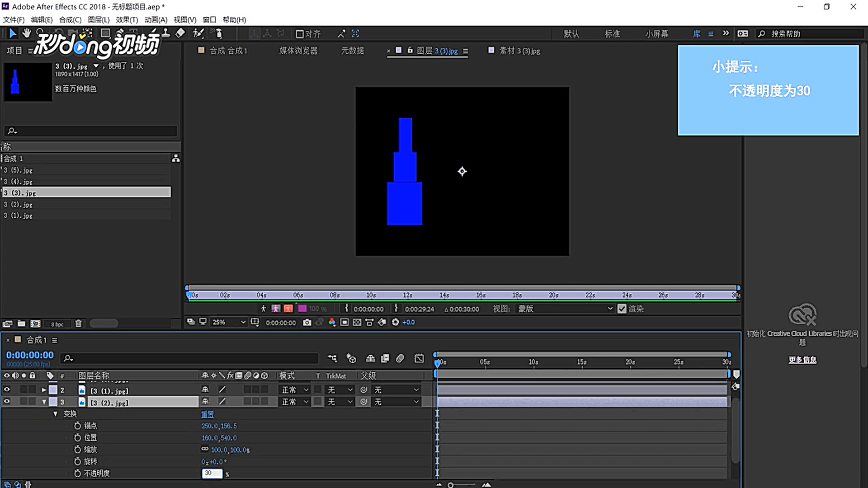The height and width of the screenshot is (488, 868).
Task: Toggle the 渲染 render checkbox
Action: (622, 309)
